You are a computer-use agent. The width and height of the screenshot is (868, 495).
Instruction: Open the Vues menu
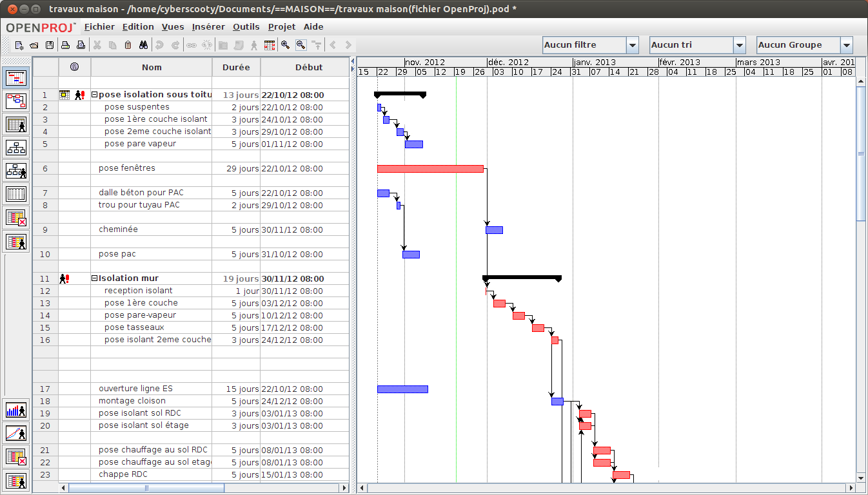pyautogui.click(x=173, y=27)
